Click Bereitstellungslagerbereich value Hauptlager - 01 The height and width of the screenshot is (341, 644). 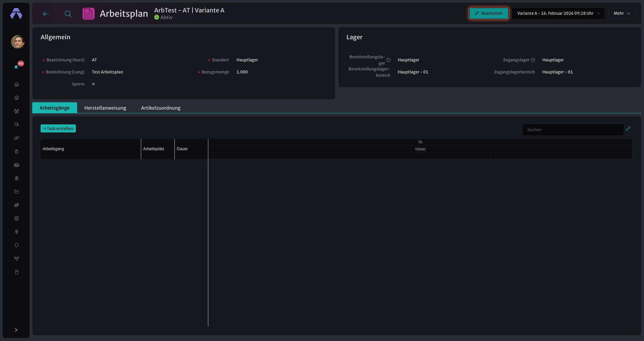(413, 72)
